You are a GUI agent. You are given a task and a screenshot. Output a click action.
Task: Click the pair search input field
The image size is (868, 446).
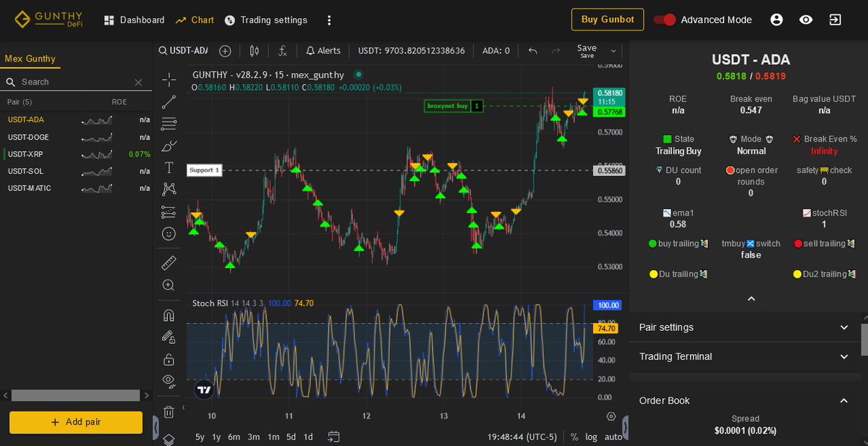tap(75, 82)
